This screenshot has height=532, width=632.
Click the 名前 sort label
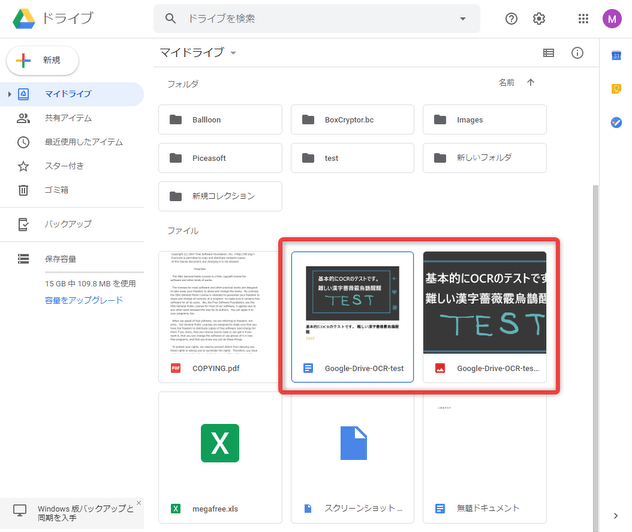(506, 83)
